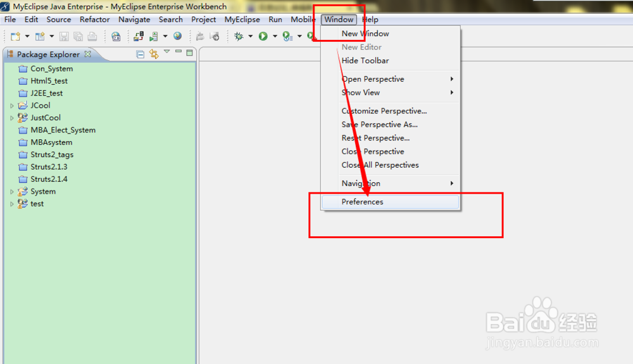
Task: Click the New file wizard icon in toolbar
Action: pos(15,36)
